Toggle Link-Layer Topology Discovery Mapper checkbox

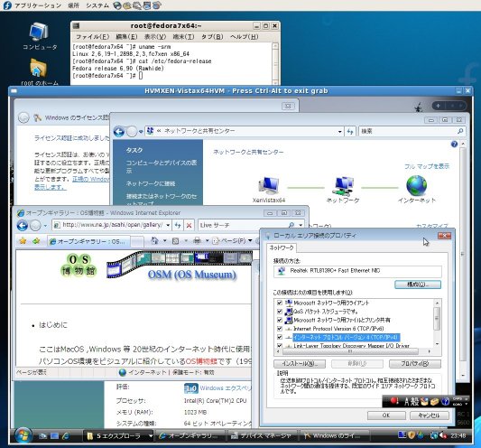[x=279, y=345]
